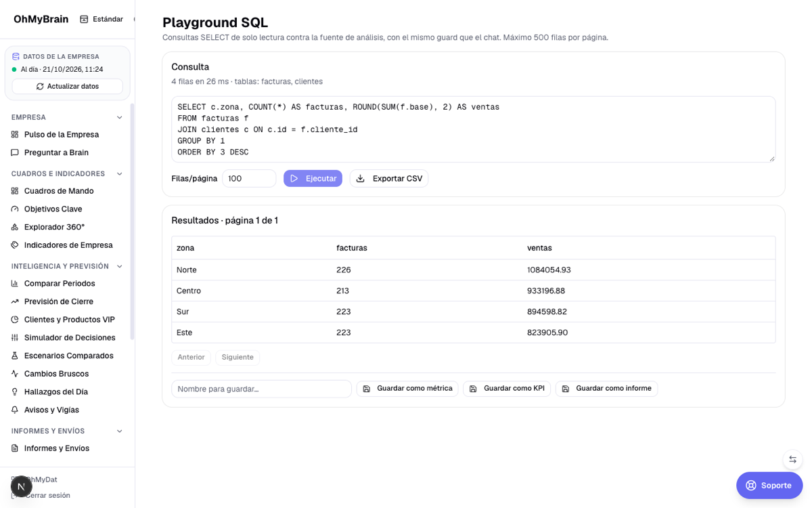Focus the SQL query text area
This screenshot has height=508, width=812.
[474, 129]
